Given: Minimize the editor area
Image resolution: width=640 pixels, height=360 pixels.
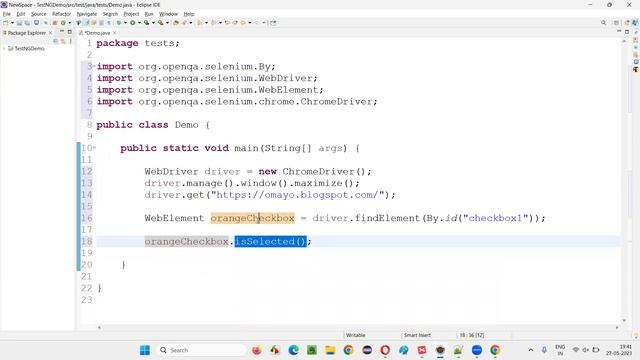Looking at the screenshot, I should pos(619,31).
